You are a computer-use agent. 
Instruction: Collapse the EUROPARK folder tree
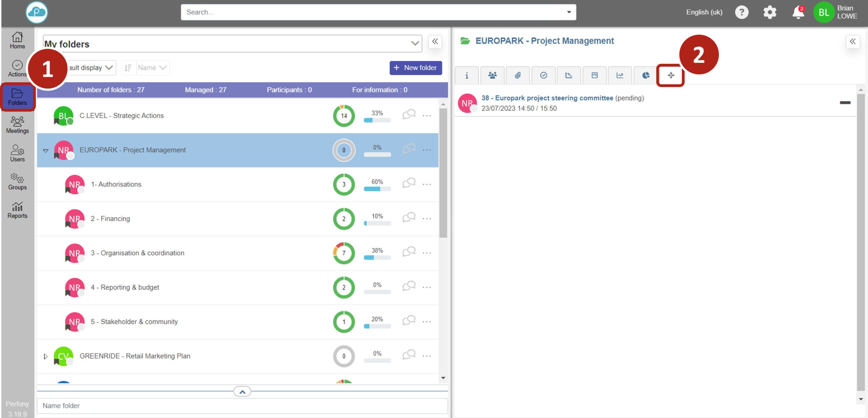coord(46,151)
